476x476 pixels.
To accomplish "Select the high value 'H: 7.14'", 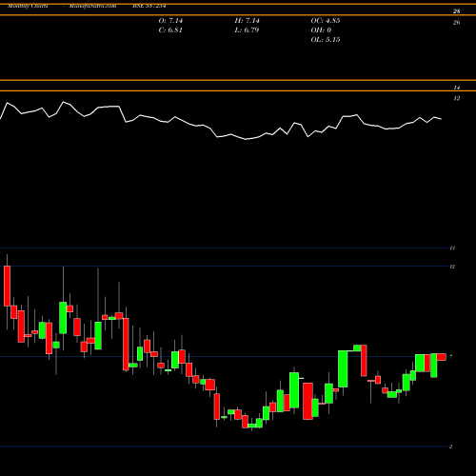I will (247, 21).
